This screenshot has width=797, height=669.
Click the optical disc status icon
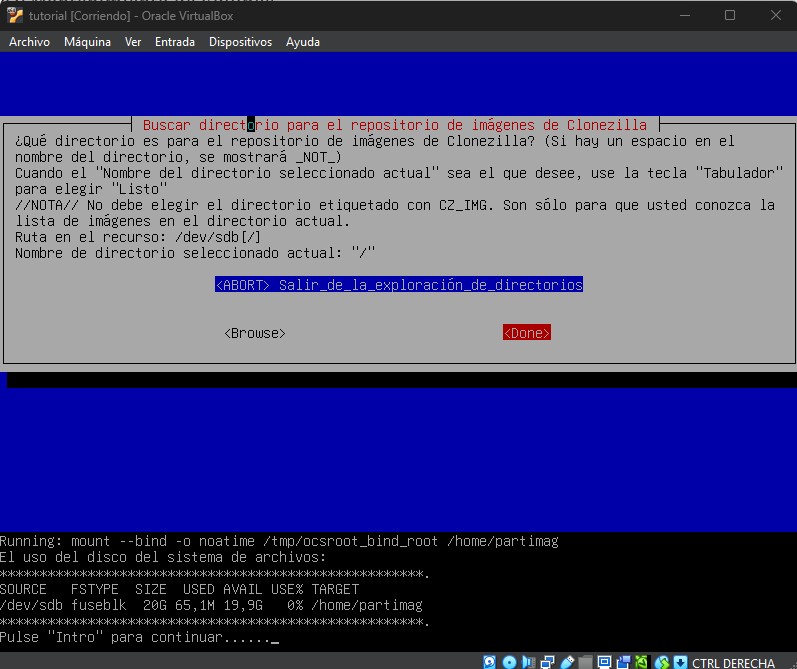509,662
